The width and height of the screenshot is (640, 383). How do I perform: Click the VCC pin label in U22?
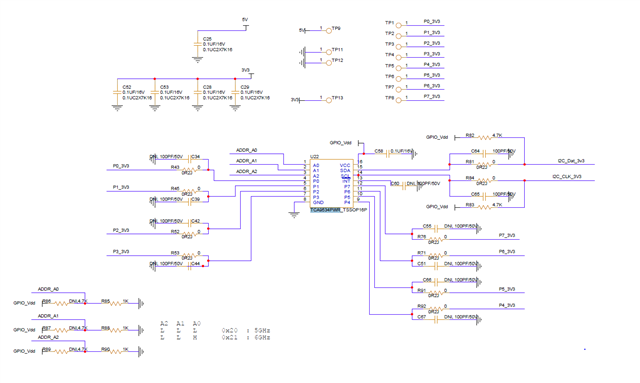pyautogui.click(x=345, y=165)
